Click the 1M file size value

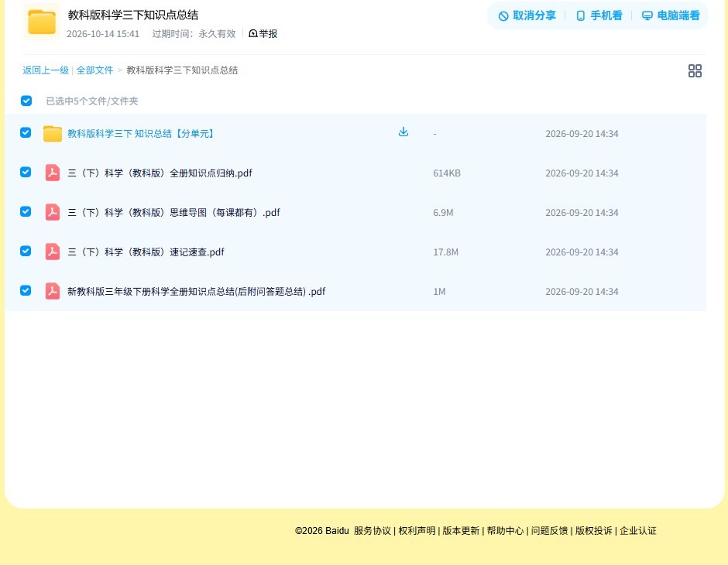pos(439,291)
